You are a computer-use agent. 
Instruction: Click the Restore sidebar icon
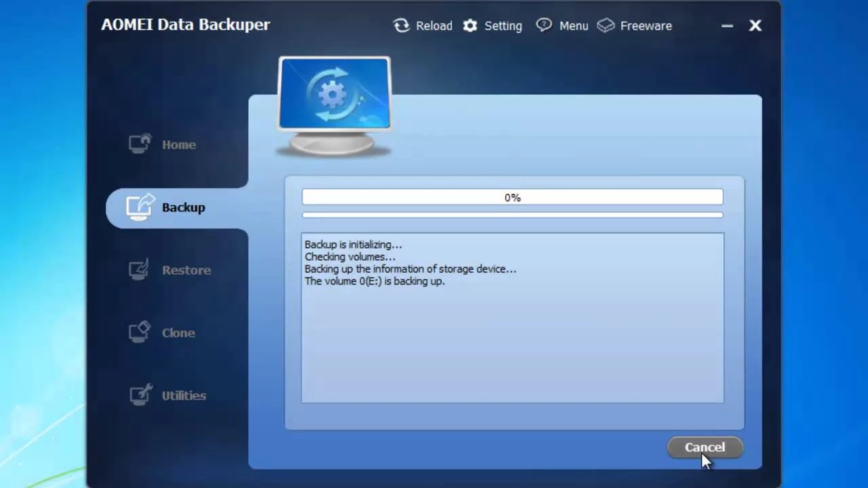[x=140, y=270]
